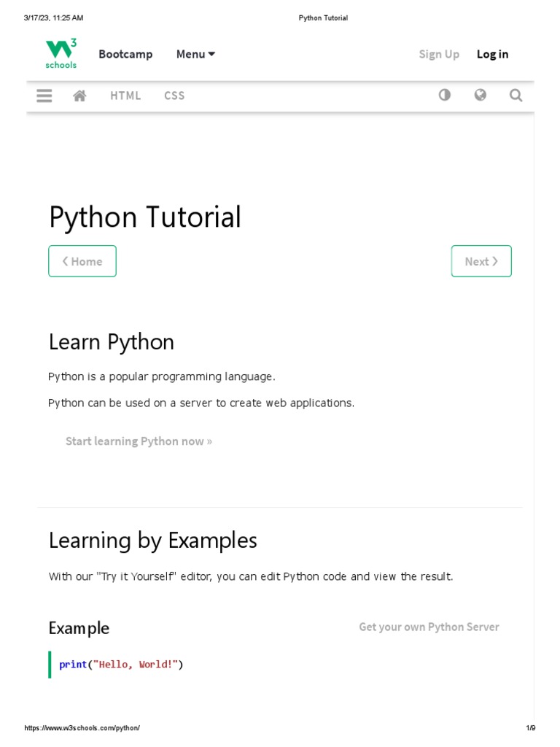
Task: Click Get your own Python Server
Action: click(x=429, y=627)
